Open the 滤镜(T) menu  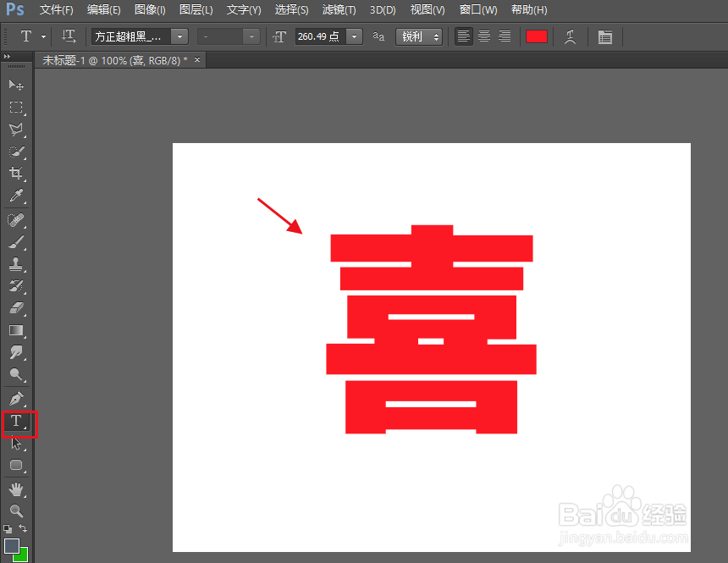point(339,10)
